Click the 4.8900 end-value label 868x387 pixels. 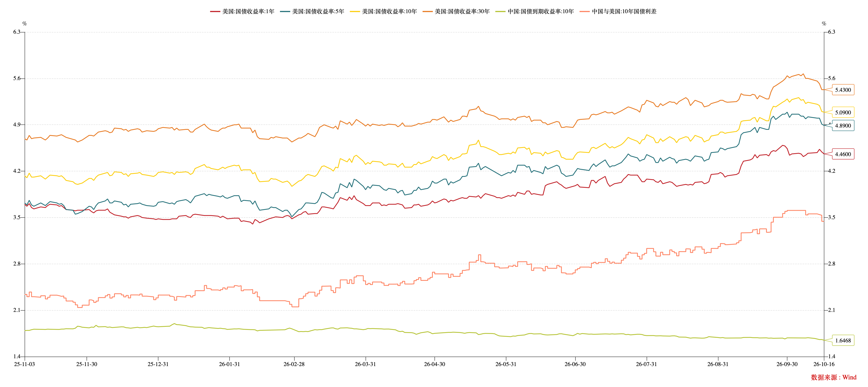coord(843,126)
